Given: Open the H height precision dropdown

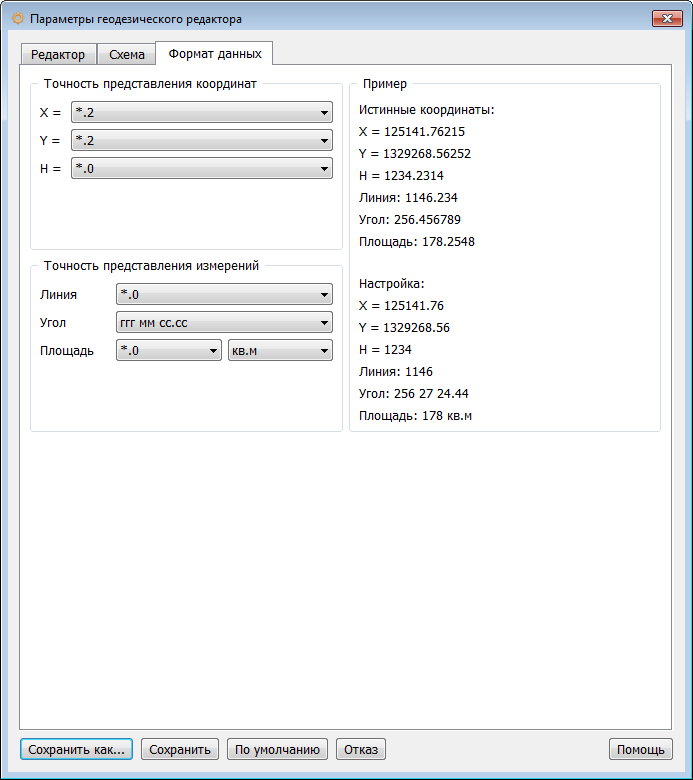Looking at the screenshot, I should coord(202,169).
